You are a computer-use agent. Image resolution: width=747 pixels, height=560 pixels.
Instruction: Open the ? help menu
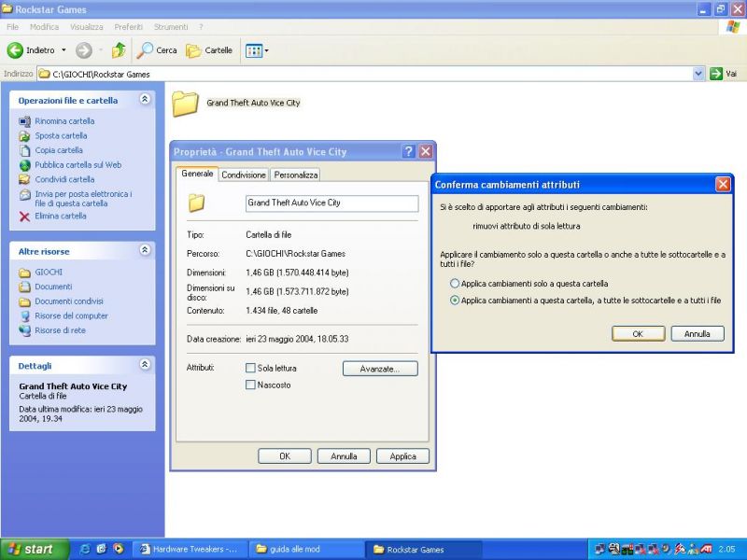click(x=201, y=27)
